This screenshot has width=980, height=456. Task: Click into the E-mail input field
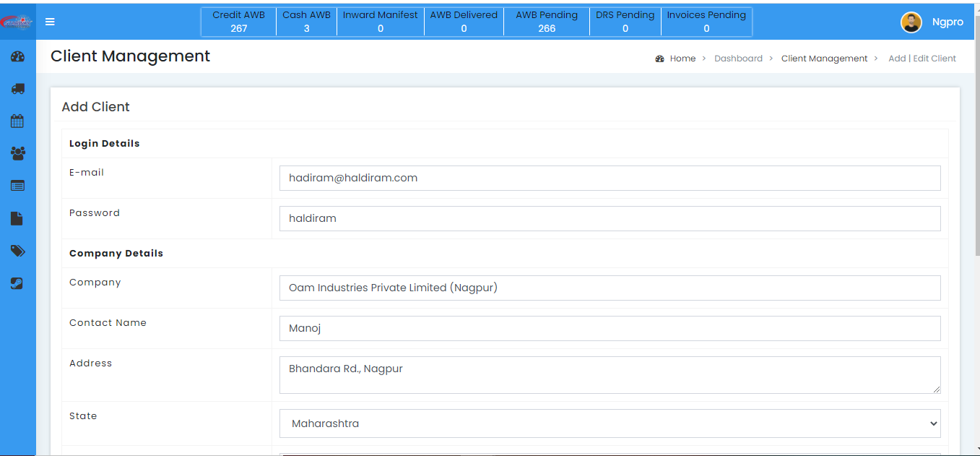click(x=610, y=178)
